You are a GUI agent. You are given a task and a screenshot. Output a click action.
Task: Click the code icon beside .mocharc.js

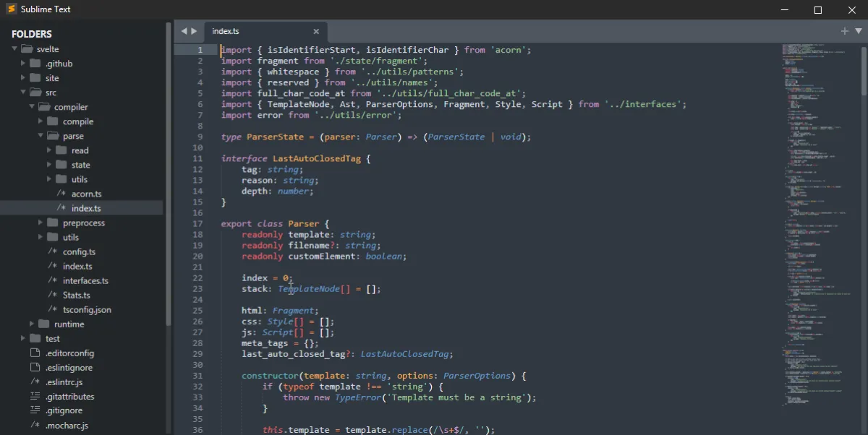(35, 425)
